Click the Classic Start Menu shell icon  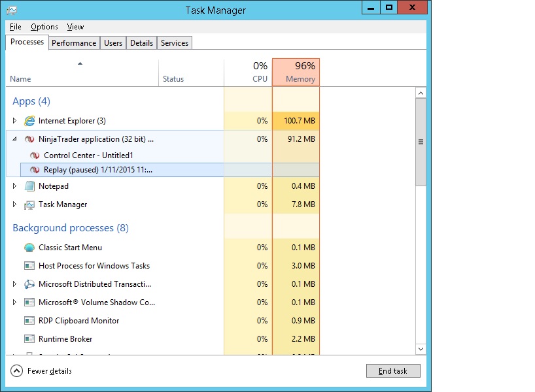(x=29, y=248)
